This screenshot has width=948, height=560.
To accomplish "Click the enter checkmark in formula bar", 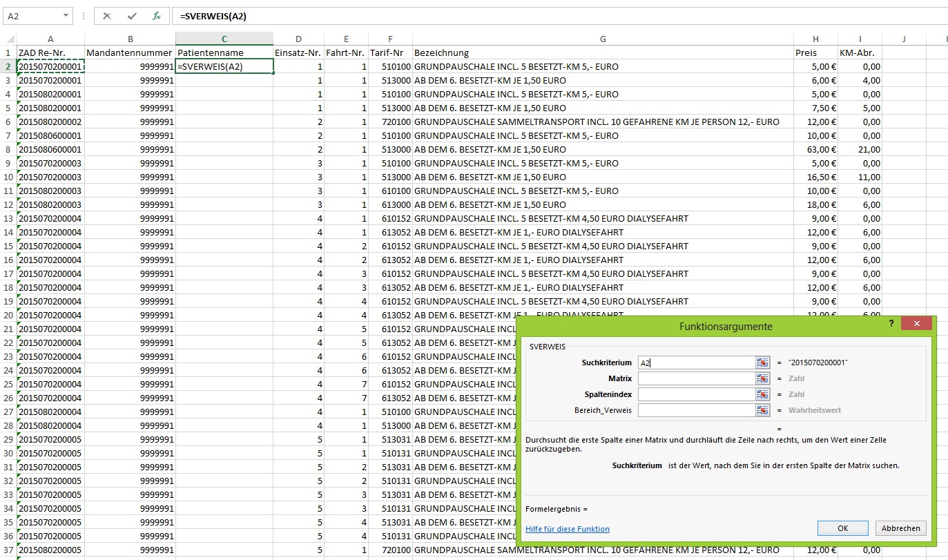I will (132, 15).
